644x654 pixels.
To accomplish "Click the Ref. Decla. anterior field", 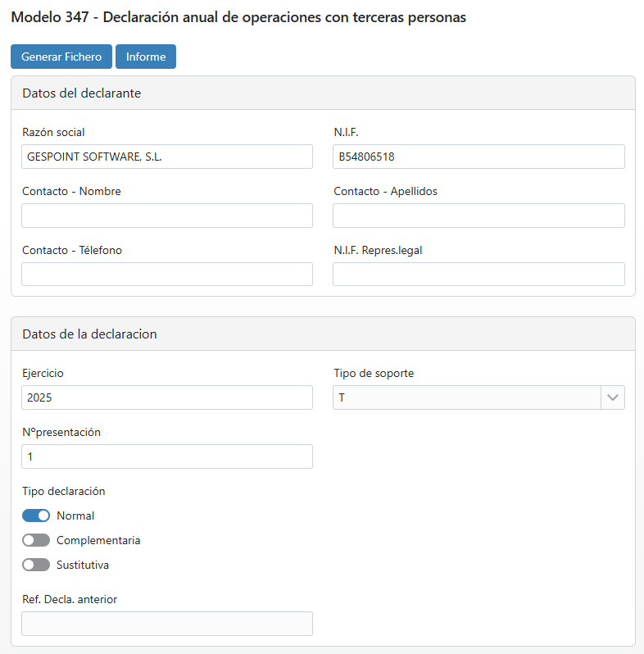I will point(167,624).
